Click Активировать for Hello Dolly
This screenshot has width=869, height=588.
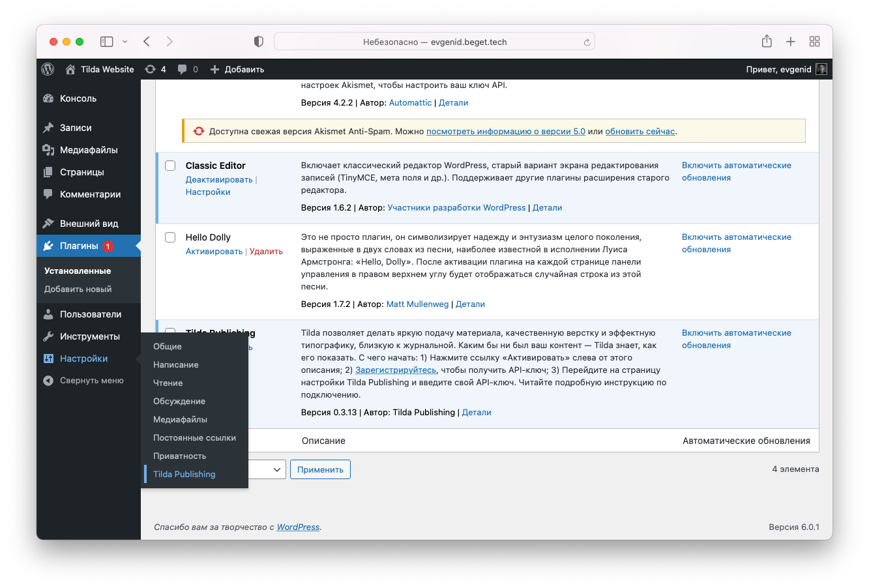214,251
